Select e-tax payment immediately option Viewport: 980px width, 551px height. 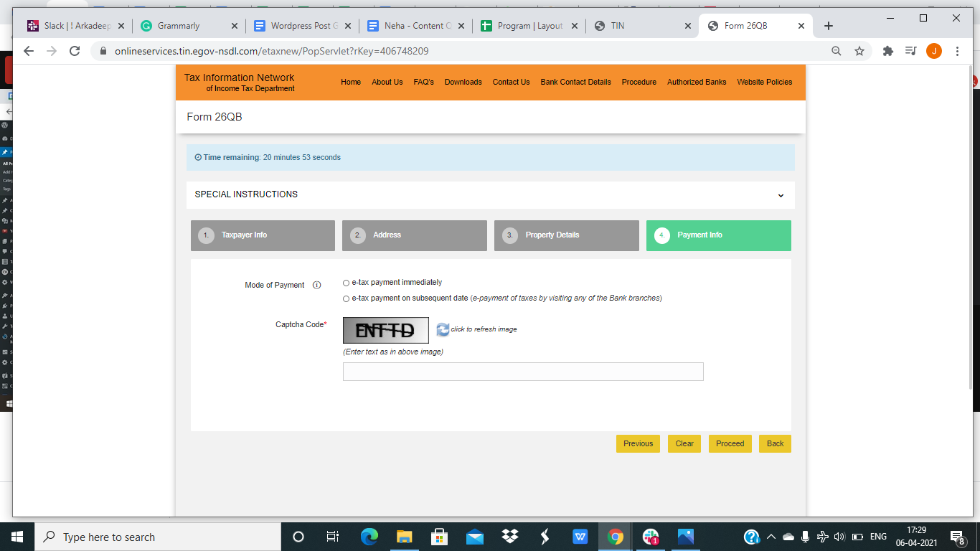click(347, 283)
